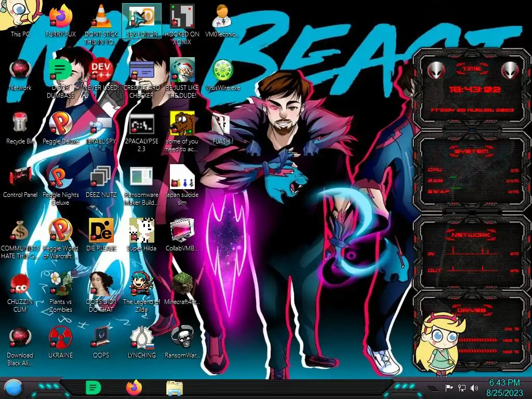Image resolution: width=532 pixels, height=399 pixels.
Task: Open the DEEZ NUTZ stacked windows icon
Action: coord(101,181)
